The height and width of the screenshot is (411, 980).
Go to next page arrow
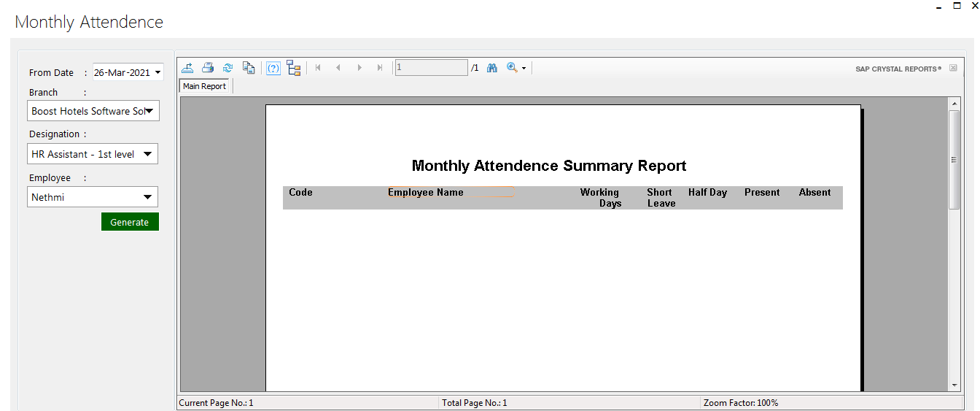(x=359, y=68)
